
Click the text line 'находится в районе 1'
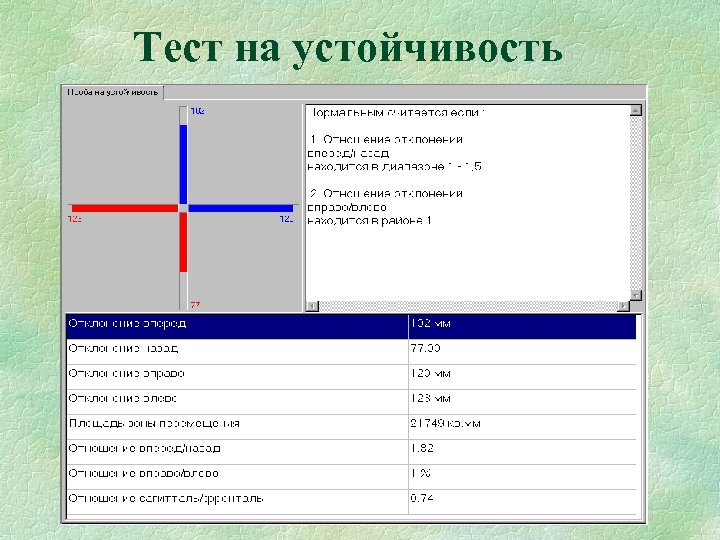pyautogui.click(x=369, y=221)
